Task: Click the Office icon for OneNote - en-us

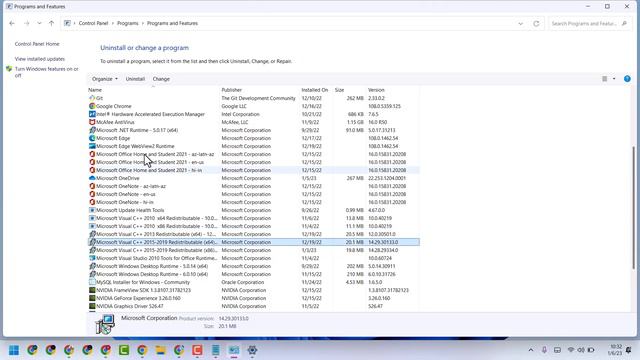Action: point(92,194)
